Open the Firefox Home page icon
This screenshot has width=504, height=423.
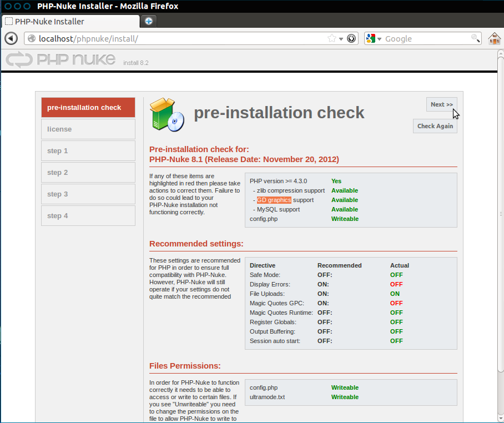point(495,38)
